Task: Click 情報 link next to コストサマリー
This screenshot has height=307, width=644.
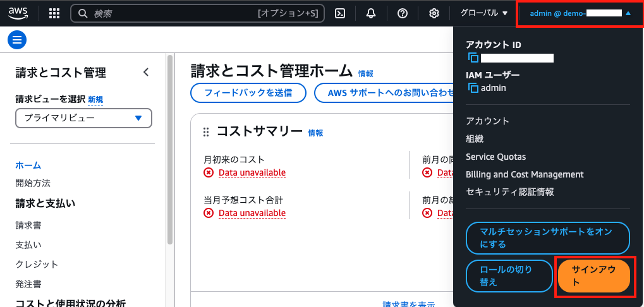Action: [315, 133]
